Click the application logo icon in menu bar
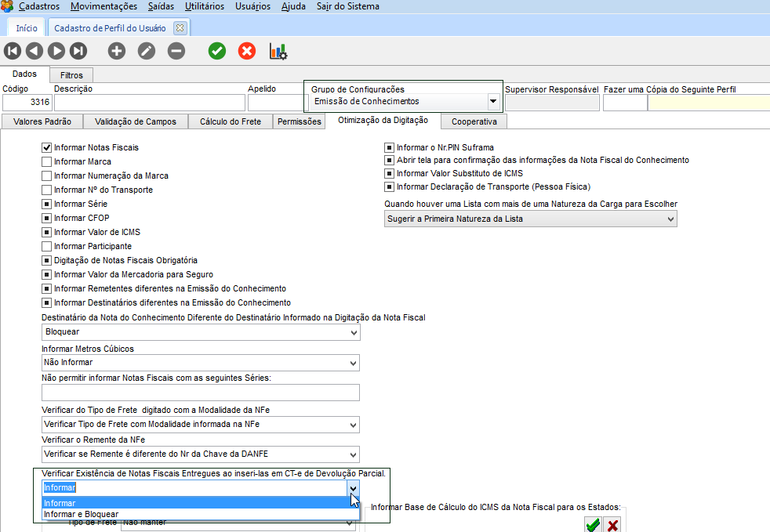Image resolution: width=770 pixels, height=532 pixels. [x=7, y=6]
